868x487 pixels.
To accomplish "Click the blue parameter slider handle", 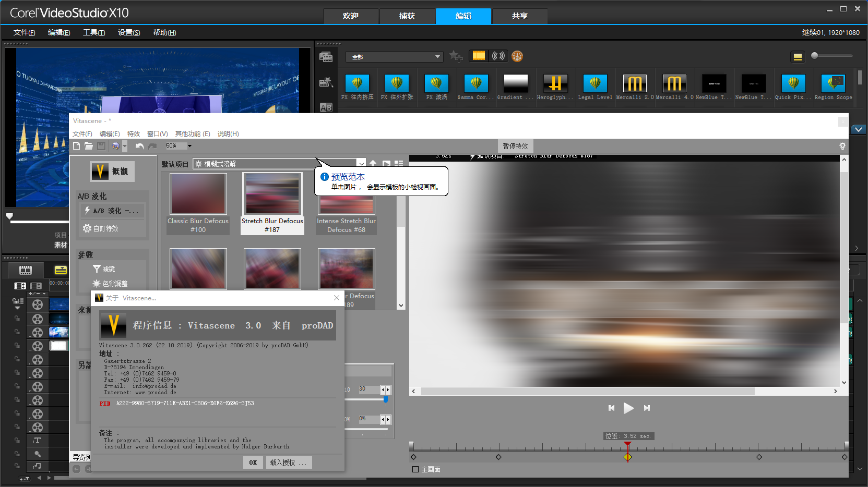I will coord(386,399).
